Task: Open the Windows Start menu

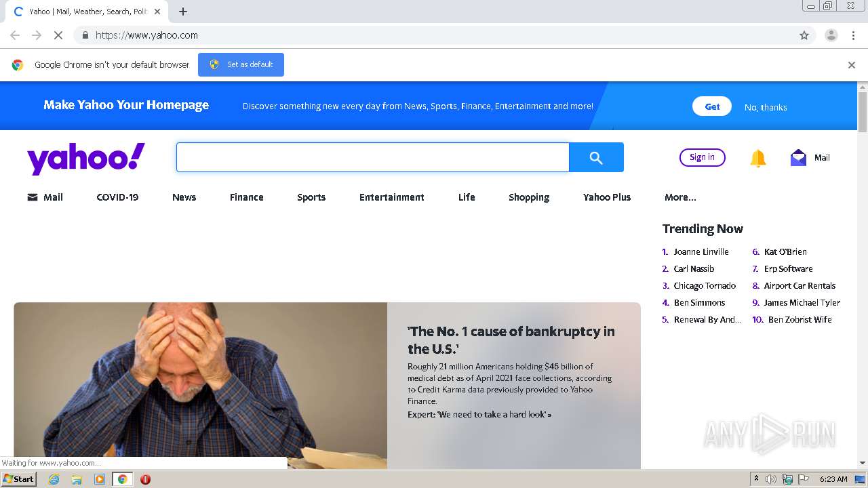Action: tap(19, 479)
